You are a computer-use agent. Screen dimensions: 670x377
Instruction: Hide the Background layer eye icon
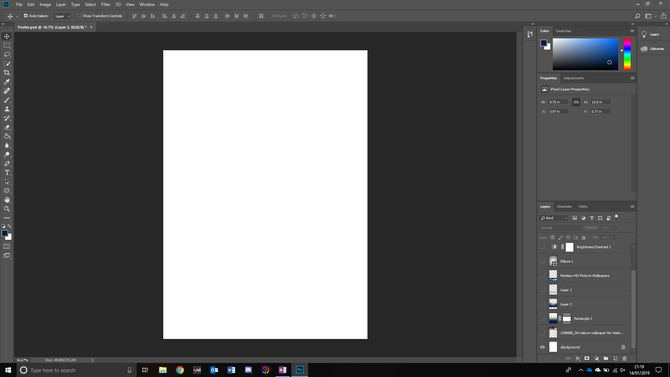point(543,347)
